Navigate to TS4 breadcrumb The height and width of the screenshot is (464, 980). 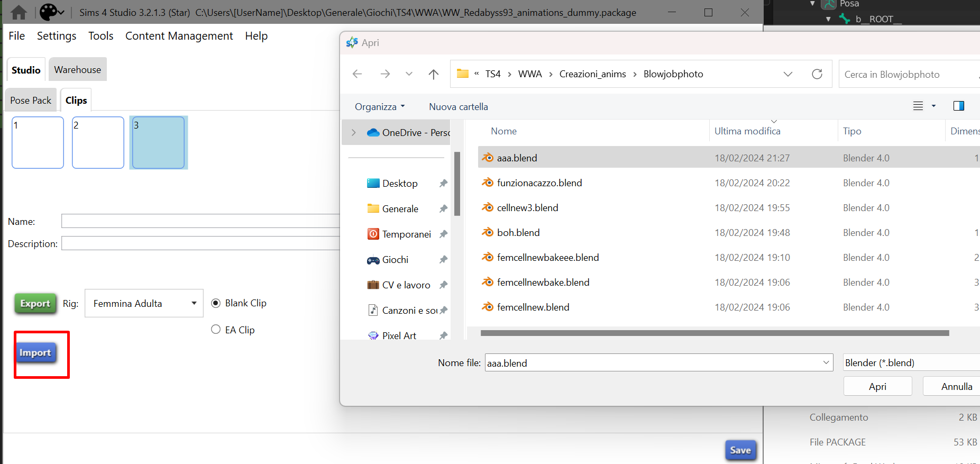(493, 74)
